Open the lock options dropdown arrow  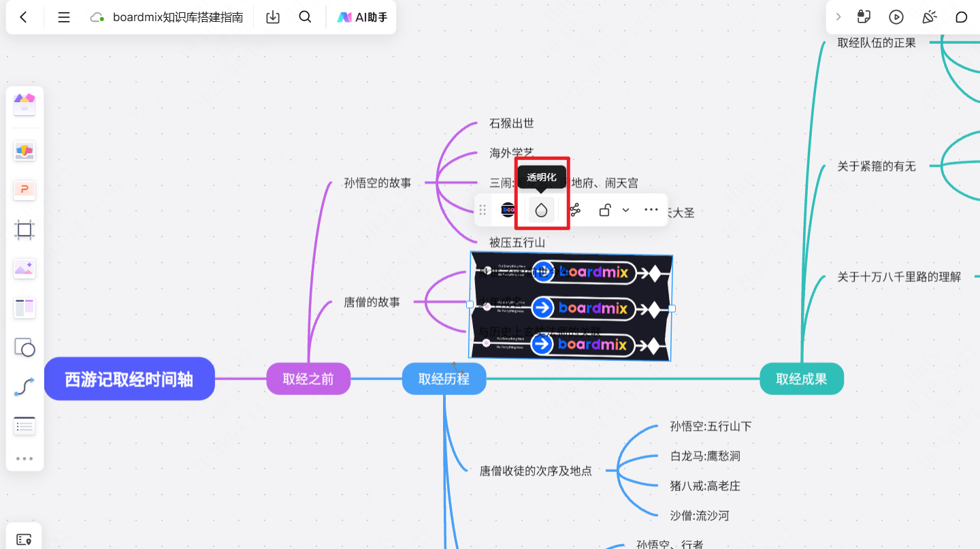coord(625,210)
